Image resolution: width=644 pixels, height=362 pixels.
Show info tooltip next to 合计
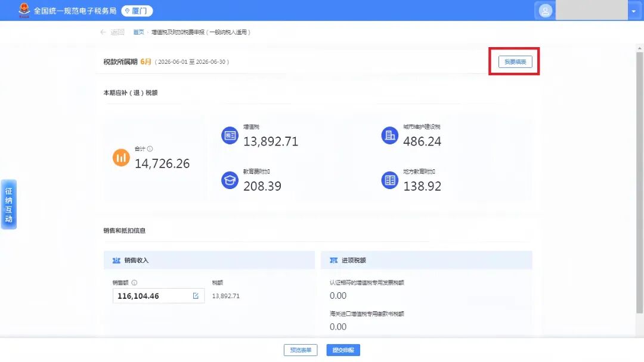click(x=150, y=148)
